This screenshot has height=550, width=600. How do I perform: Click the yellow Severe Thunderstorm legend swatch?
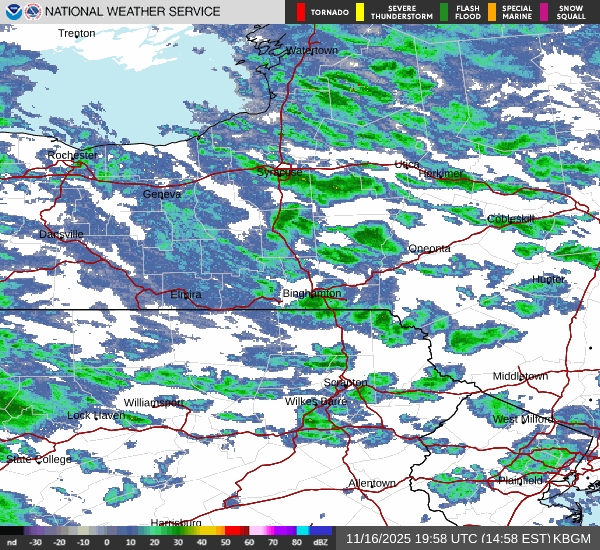point(361,12)
